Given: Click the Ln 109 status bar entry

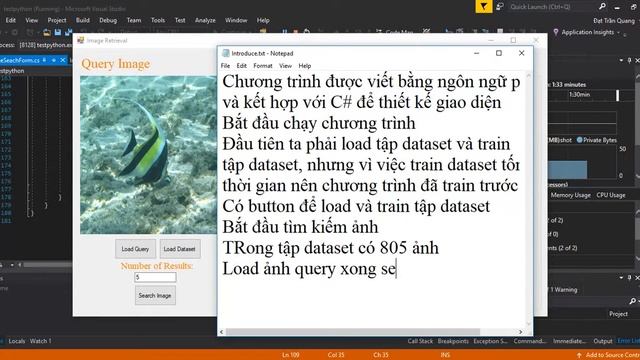Looking at the screenshot, I should (x=291, y=355).
